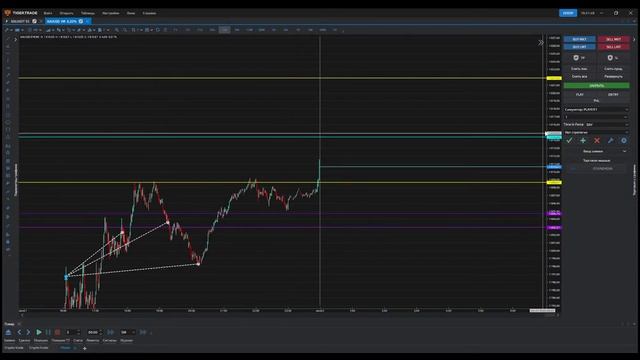Viewport: 640px width, 360px height.
Task: Click the upper yellow price level label
Action: pyautogui.click(x=554, y=78)
